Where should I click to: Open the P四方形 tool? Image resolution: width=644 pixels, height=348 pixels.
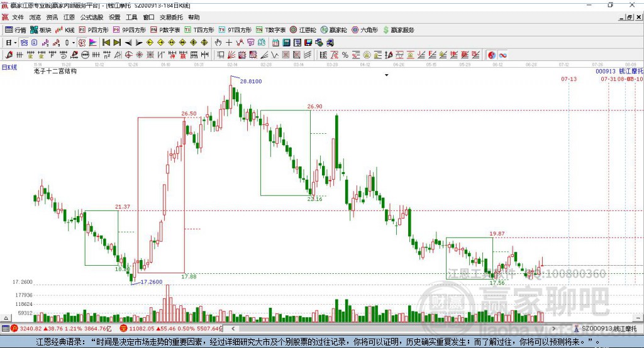click(x=94, y=30)
